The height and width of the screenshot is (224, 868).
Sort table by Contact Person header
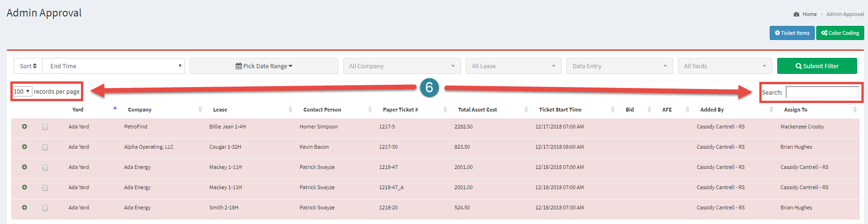coord(322,110)
